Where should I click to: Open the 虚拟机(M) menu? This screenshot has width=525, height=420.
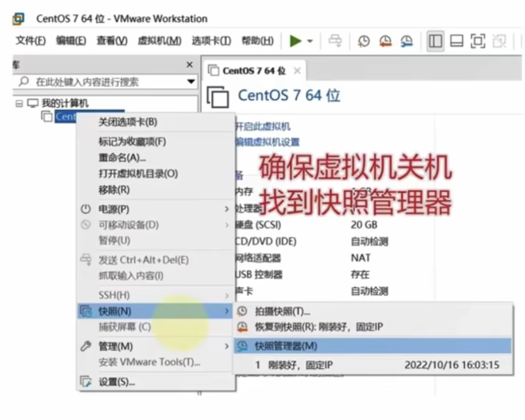[x=159, y=41]
